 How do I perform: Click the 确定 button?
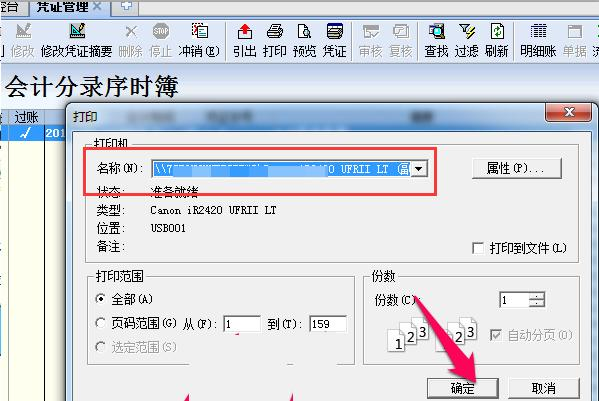pyautogui.click(x=463, y=388)
